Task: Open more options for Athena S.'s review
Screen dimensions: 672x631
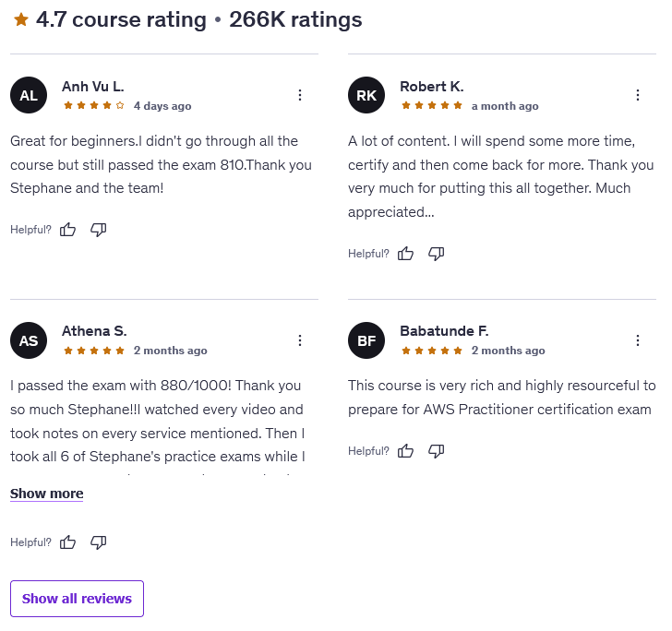Action: [x=300, y=340]
